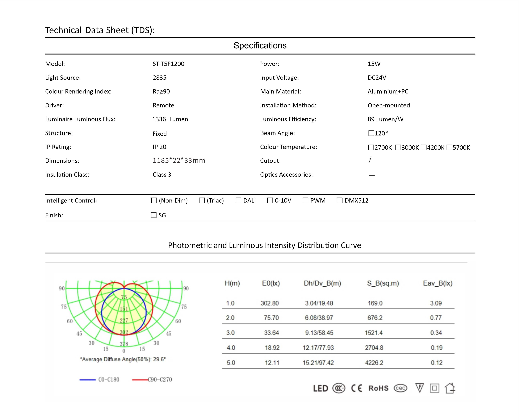Click the double-square Class II symbol
Image resolution: width=519 pixels, height=420 pixels.
pyautogui.click(x=435, y=388)
